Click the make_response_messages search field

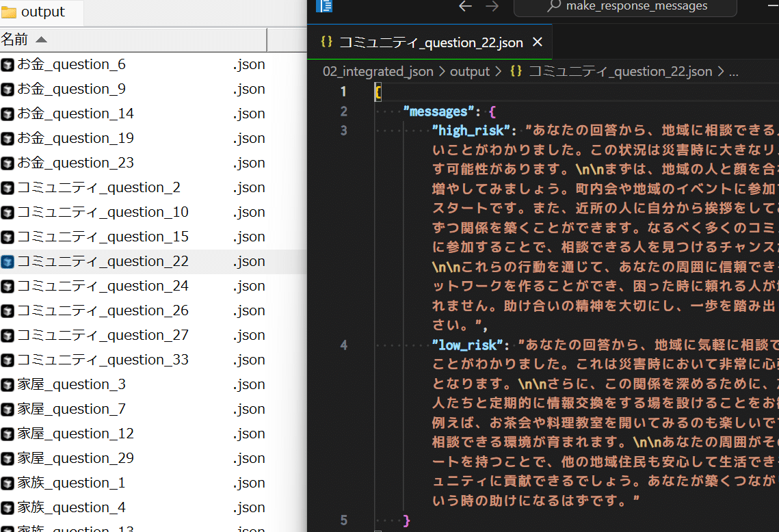(636, 6)
